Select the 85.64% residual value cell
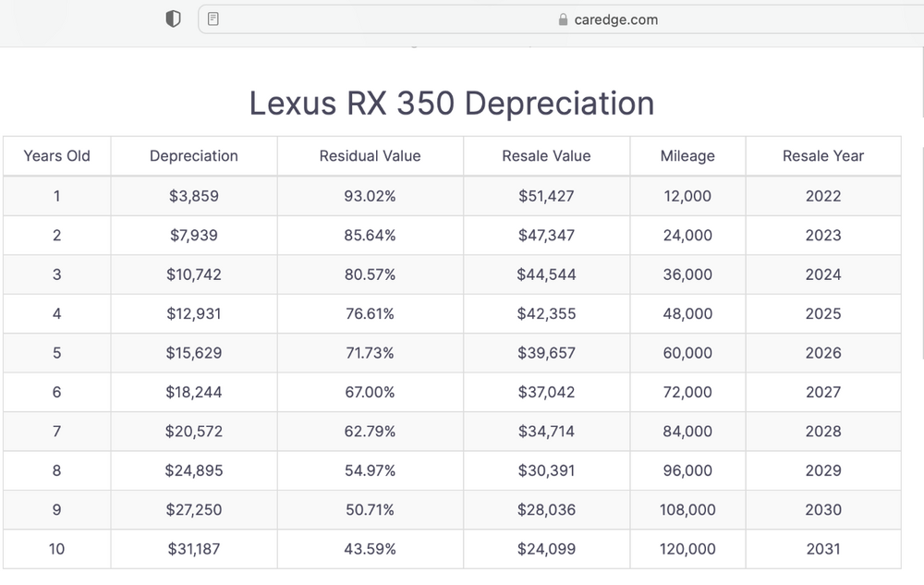 coord(370,236)
